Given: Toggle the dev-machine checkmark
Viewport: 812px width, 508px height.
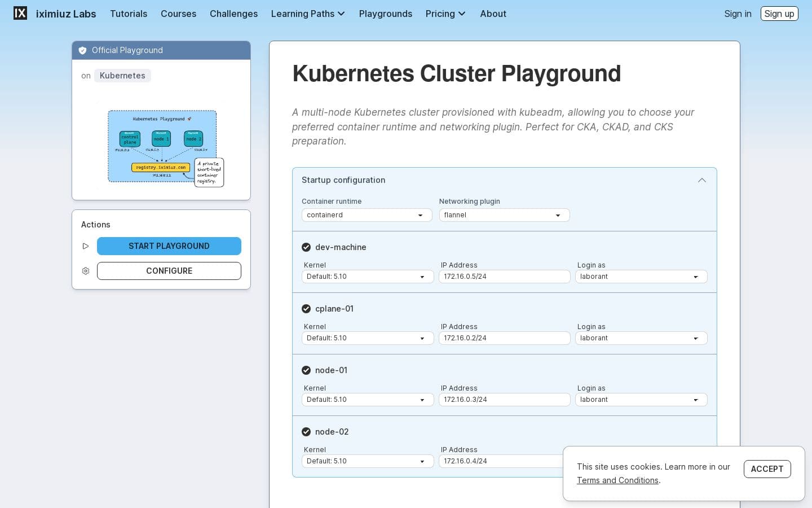Looking at the screenshot, I should point(306,247).
